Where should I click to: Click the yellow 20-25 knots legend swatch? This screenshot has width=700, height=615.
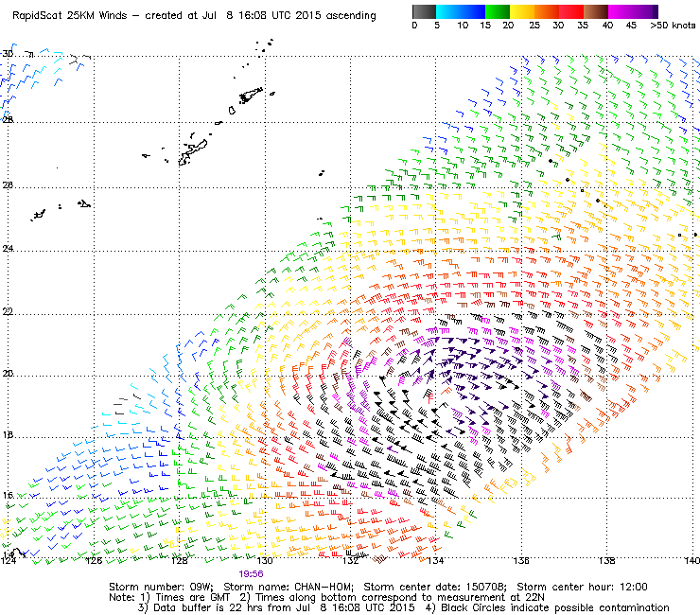(522, 11)
